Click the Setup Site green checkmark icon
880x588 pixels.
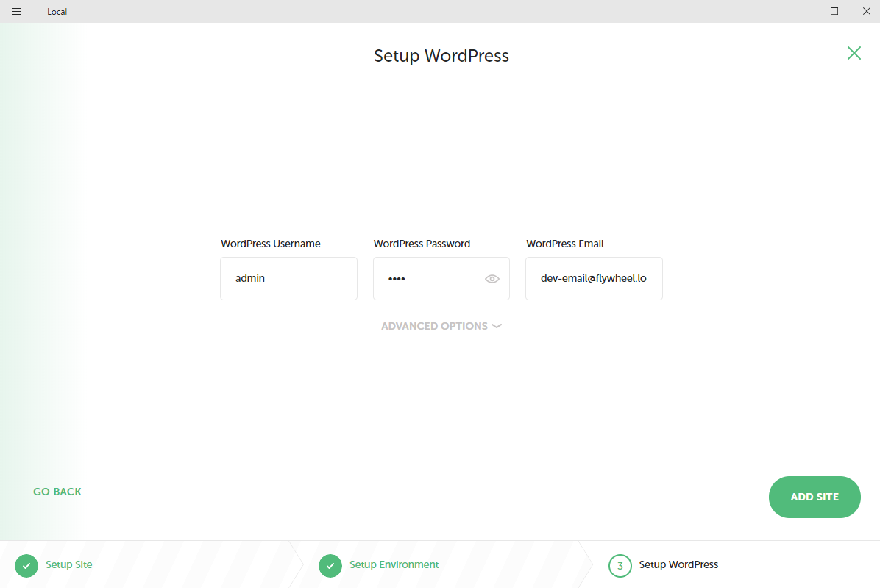(26, 565)
